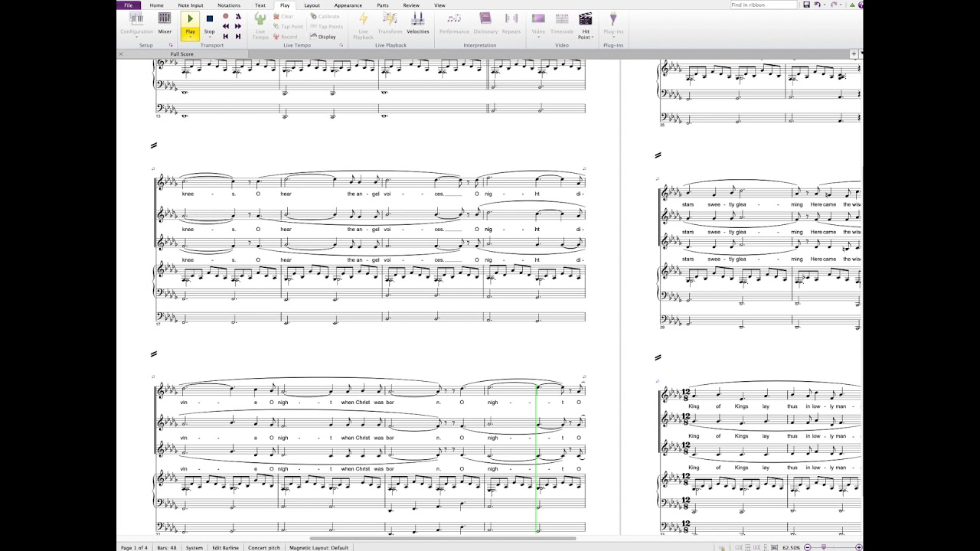Toggle the Live Playback lightning icon
The width and height of the screenshot is (980, 551).
click(x=363, y=18)
